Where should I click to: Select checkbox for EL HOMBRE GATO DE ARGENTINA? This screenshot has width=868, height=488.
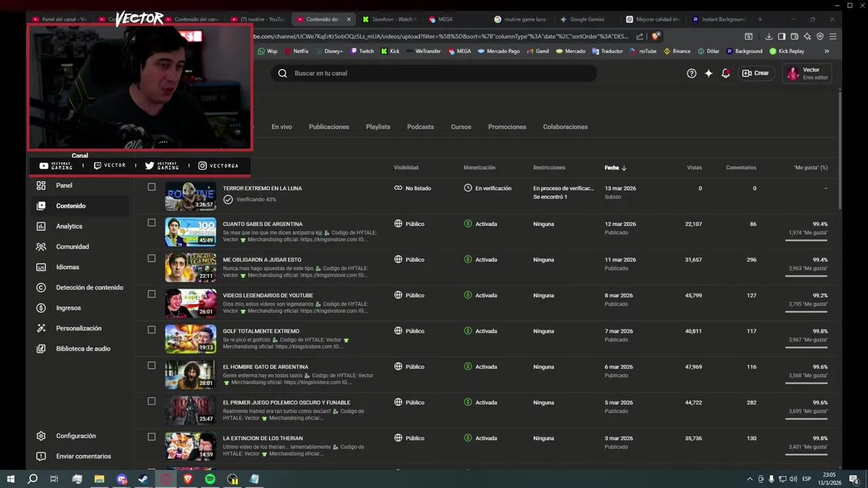tap(151, 365)
